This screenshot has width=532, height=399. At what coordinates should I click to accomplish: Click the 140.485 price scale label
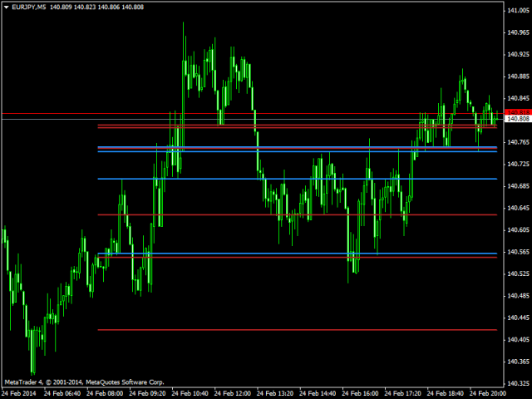coord(518,296)
